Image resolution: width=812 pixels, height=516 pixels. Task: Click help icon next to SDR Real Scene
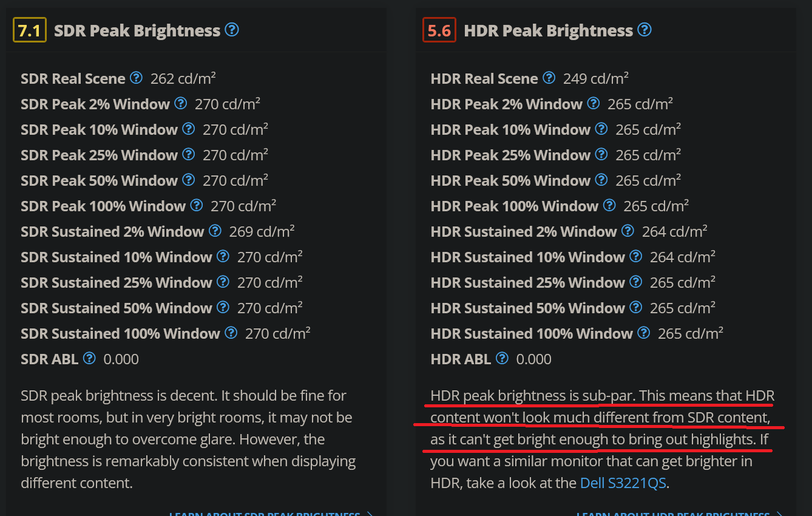tap(137, 78)
